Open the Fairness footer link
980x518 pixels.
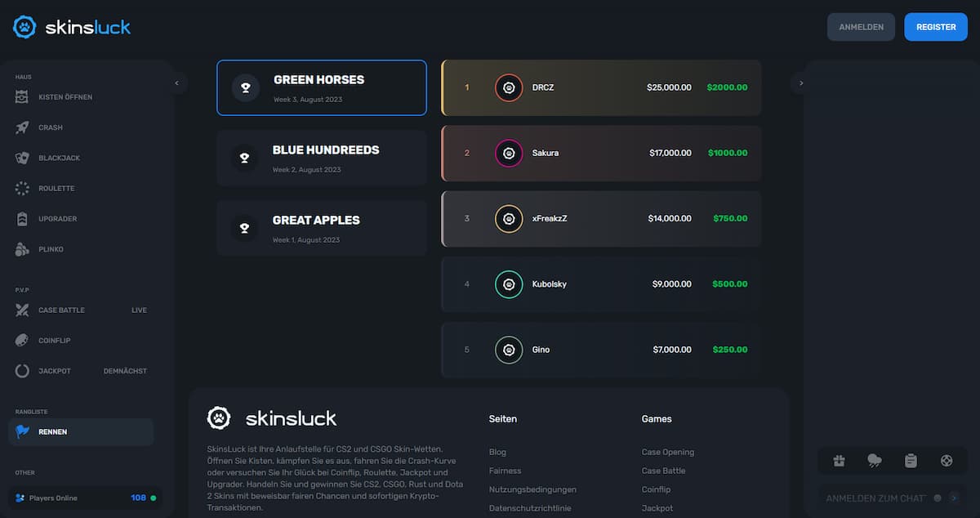(x=505, y=471)
